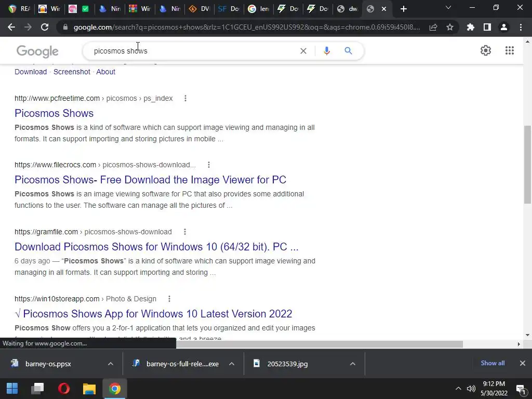This screenshot has width=532, height=399.
Task: Open the Download sitelink
Action: click(31, 72)
